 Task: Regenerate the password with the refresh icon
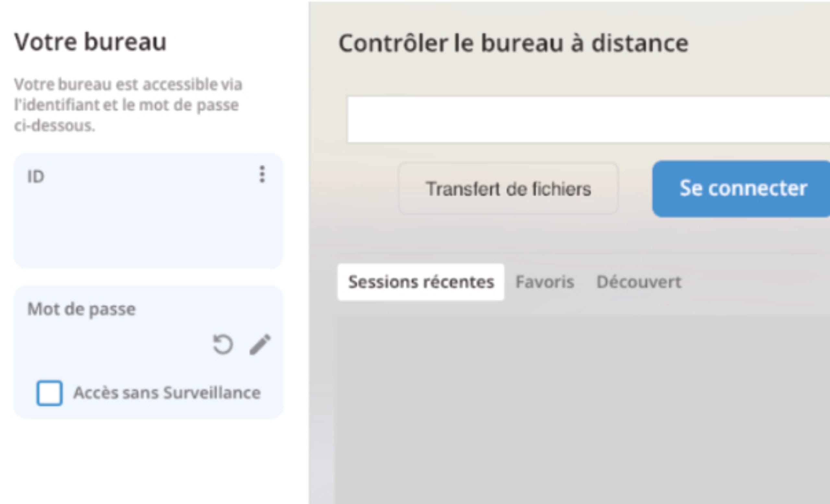pyautogui.click(x=223, y=344)
